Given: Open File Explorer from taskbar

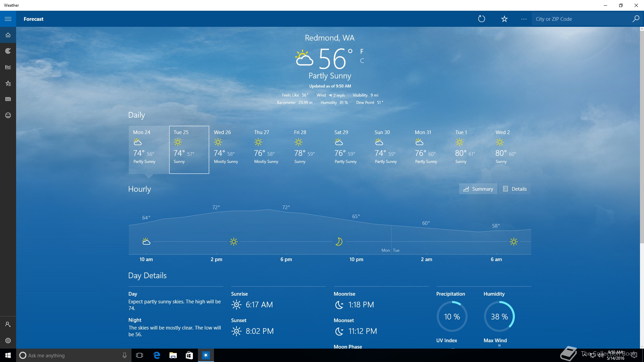Looking at the screenshot, I should point(173,355).
